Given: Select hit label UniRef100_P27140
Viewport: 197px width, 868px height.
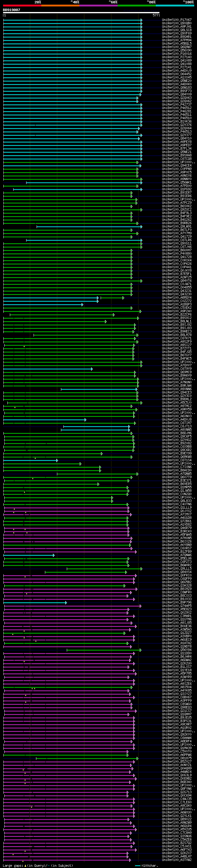Looking at the screenshot, I should 177,57.
